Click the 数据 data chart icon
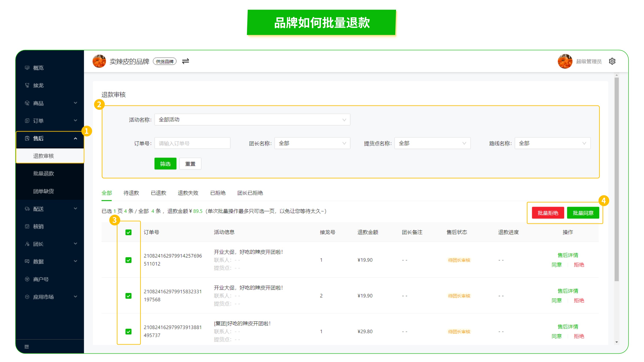The width and height of the screenshot is (644, 362). (x=27, y=262)
